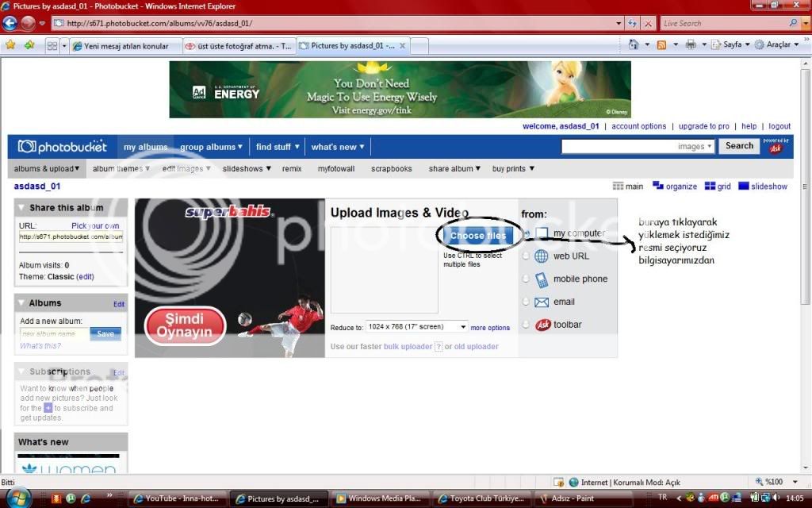
Task: Click the Ask toolbar icon
Action: point(543,325)
